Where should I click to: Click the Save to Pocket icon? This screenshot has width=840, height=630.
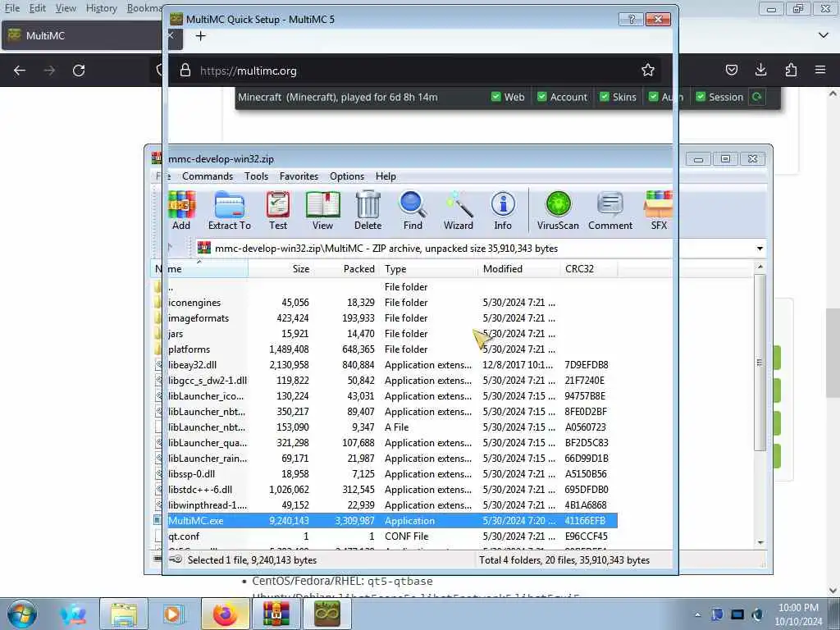[731, 70]
